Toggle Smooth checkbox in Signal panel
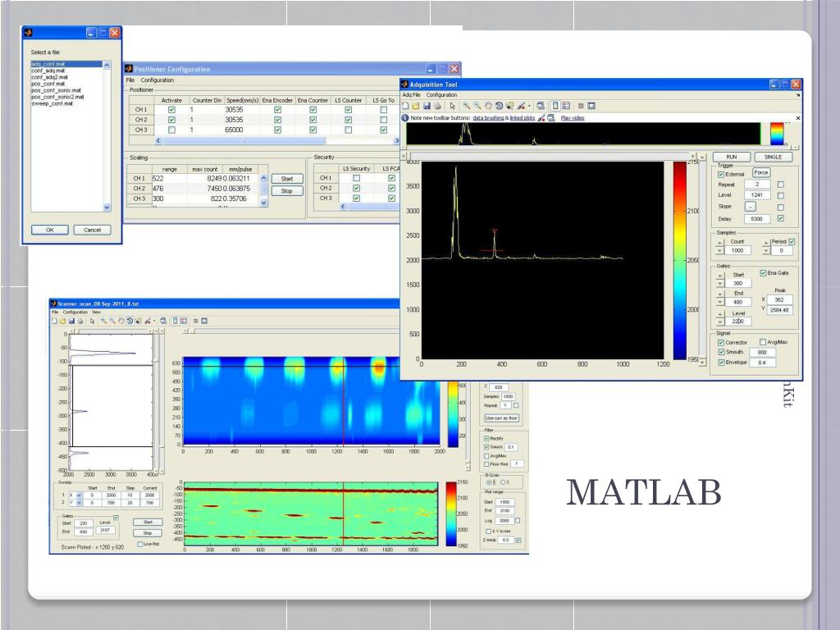The height and width of the screenshot is (630, 840). 721,352
